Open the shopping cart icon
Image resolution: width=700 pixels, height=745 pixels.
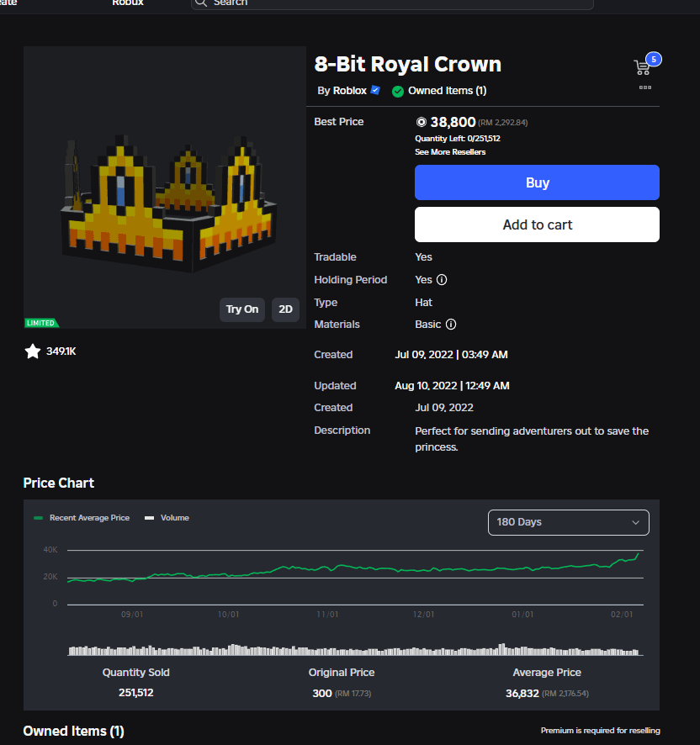(643, 66)
